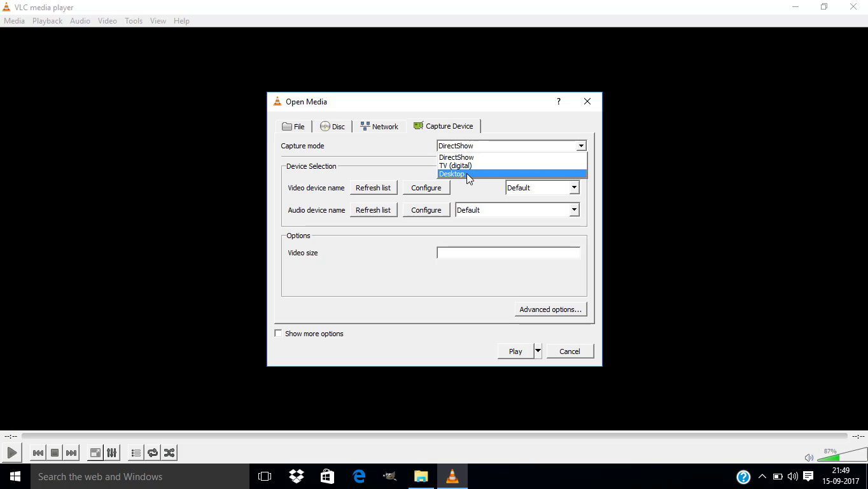
Task: Open the Capture mode dropdown
Action: (580, 146)
